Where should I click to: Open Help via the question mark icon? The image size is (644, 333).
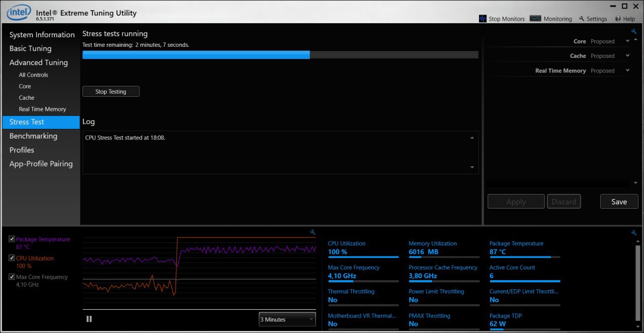(617, 19)
